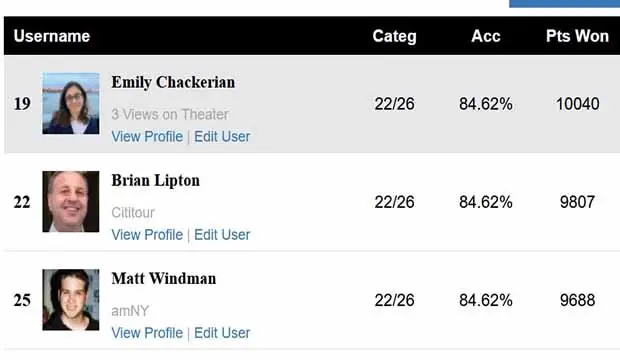Select the 3 Views on Theater affiliation text

[170, 114]
